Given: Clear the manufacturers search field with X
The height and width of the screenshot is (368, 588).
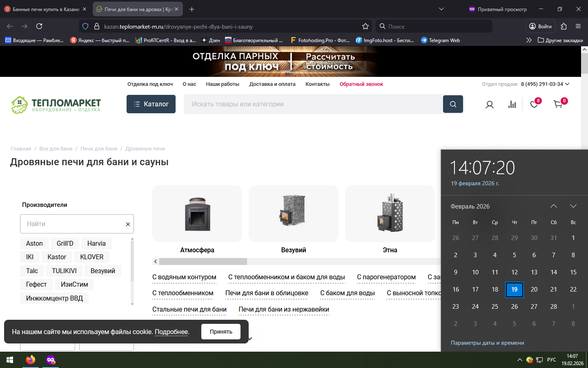Looking at the screenshot, I should 128,224.
